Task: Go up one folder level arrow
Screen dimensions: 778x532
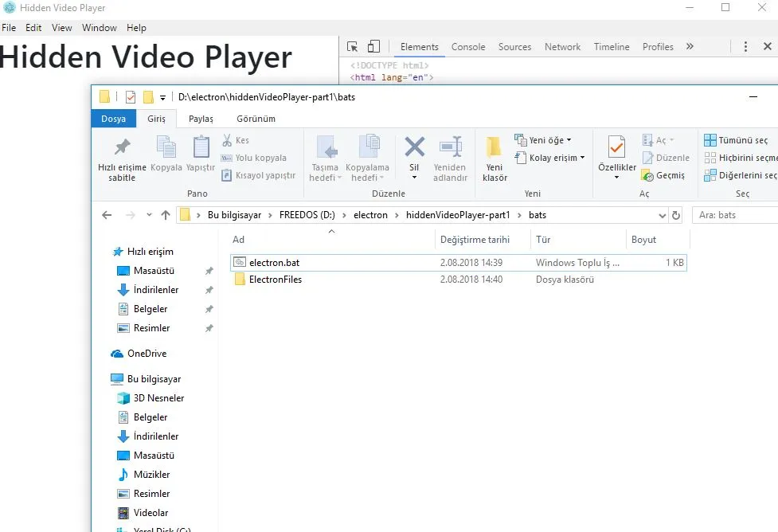Action: [166, 215]
